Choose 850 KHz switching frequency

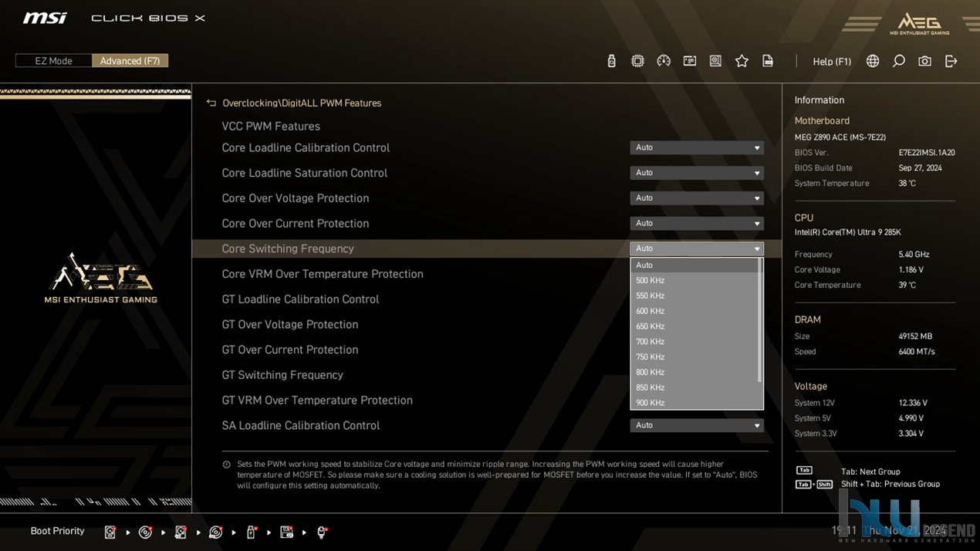point(694,387)
